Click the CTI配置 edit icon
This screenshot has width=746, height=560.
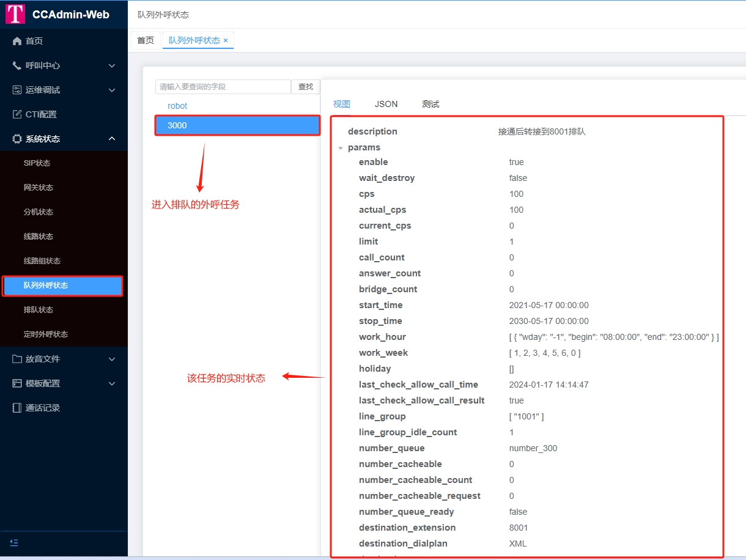(x=17, y=114)
